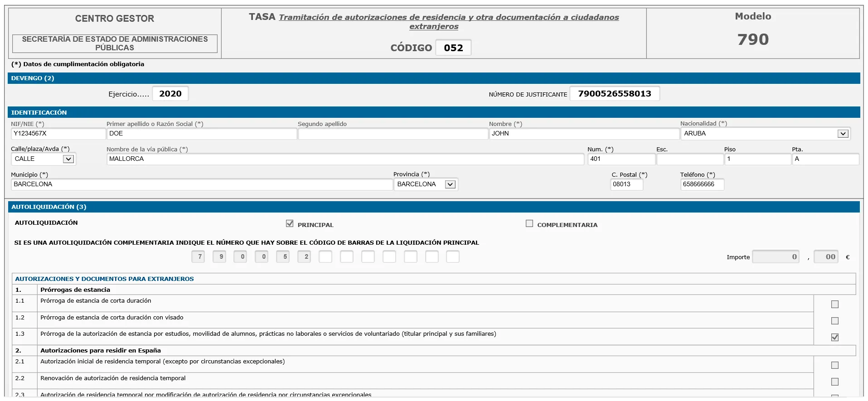
Task: Tick checkbox for row 2.1 Autorización inicial de residencia
Action: 834,365
